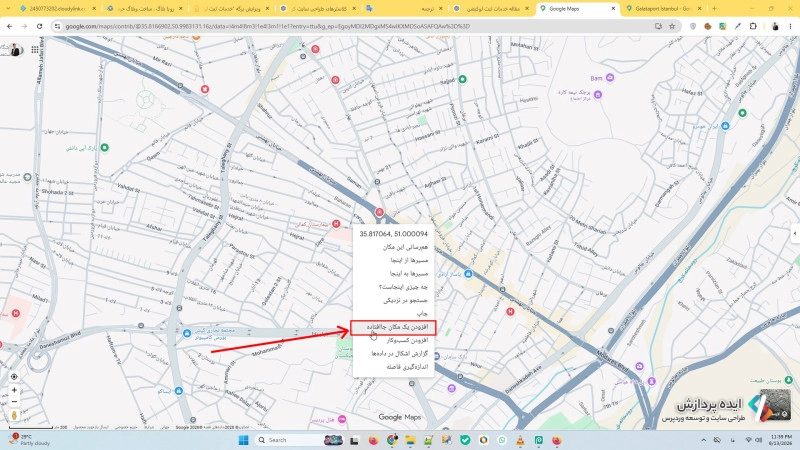Image resolution: width=800 pixels, height=450 pixels.
Task: Click the ایساکو shopping marker
Action: coord(178,391)
